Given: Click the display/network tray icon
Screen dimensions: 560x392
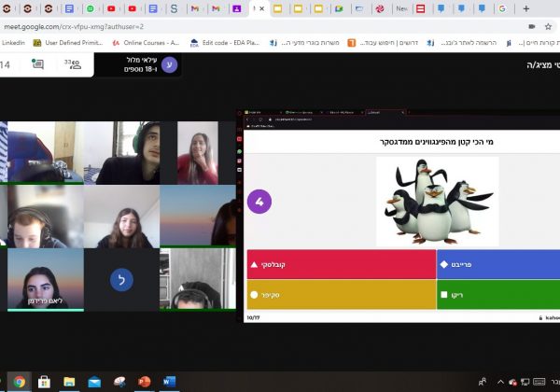Looking at the screenshot, I should [525, 382].
